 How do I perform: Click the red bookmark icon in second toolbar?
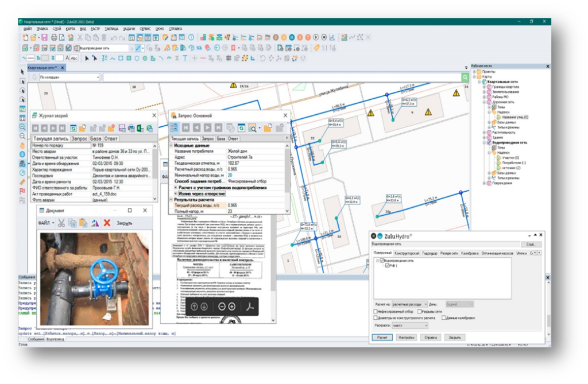tap(233, 48)
